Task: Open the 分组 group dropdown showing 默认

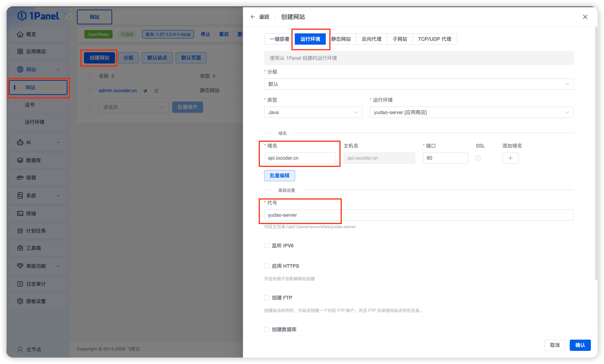Action: coord(419,84)
